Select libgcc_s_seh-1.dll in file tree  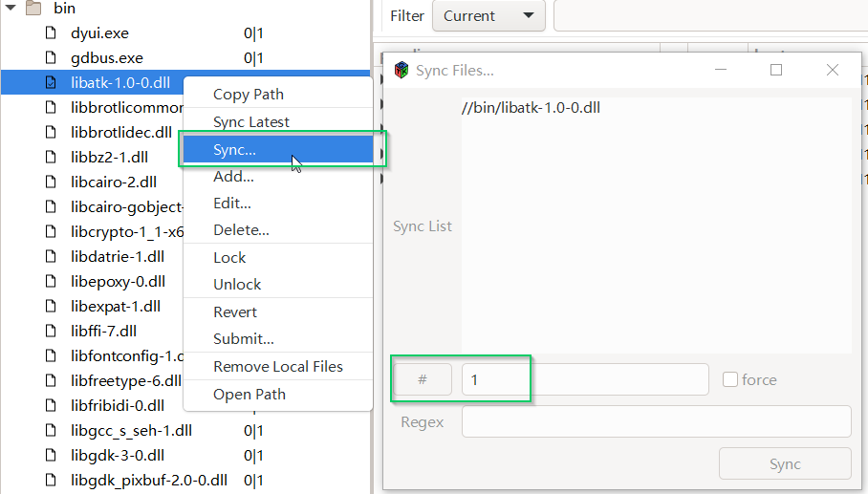click(x=131, y=430)
